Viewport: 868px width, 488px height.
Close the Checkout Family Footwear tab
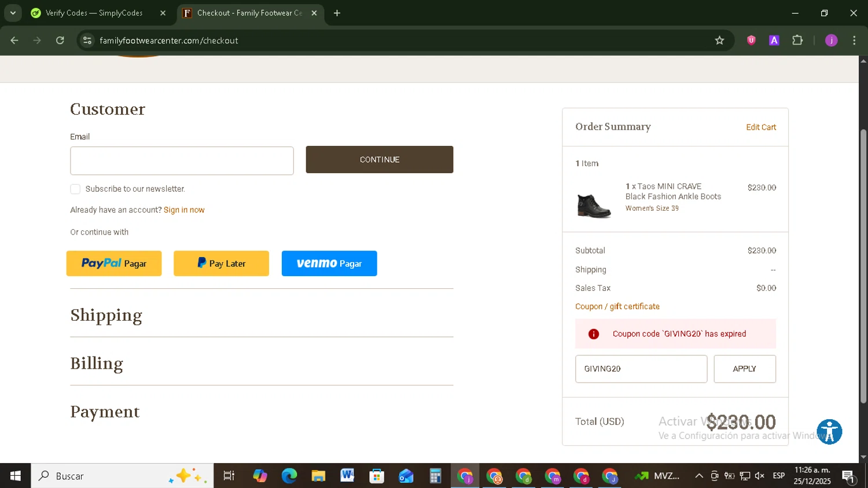click(314, 13)
